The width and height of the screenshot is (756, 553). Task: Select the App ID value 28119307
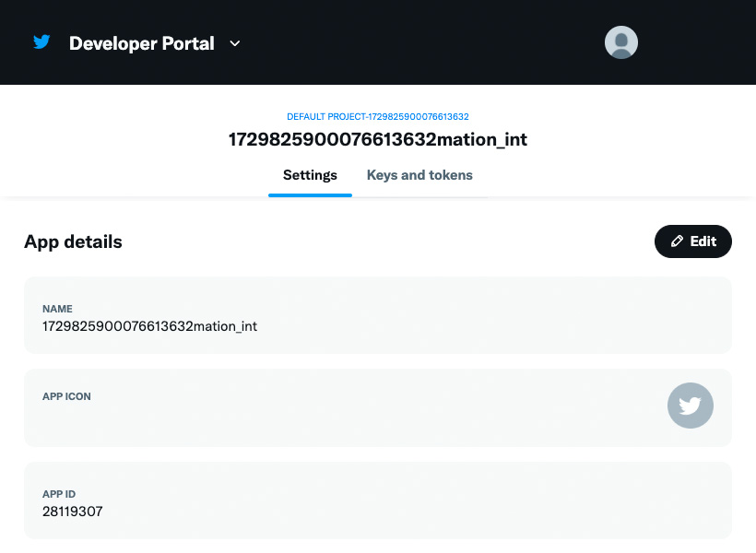tap(72, 512)
